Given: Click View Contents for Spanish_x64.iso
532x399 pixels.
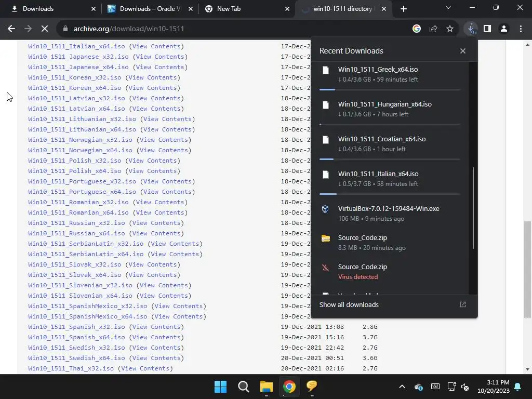Looking at the screenshot, I should click(156, 337).
